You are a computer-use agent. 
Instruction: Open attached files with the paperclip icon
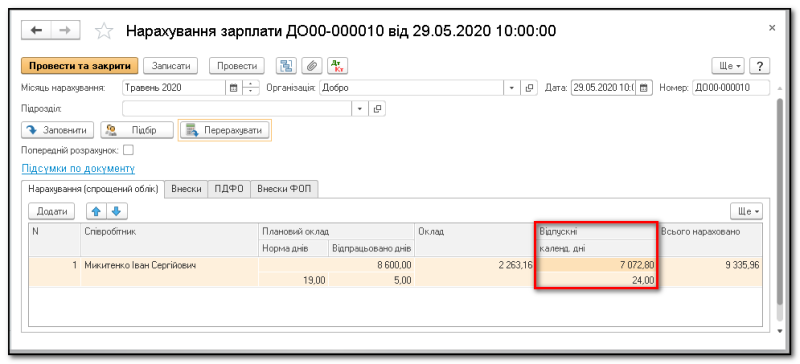coord(312,66)
